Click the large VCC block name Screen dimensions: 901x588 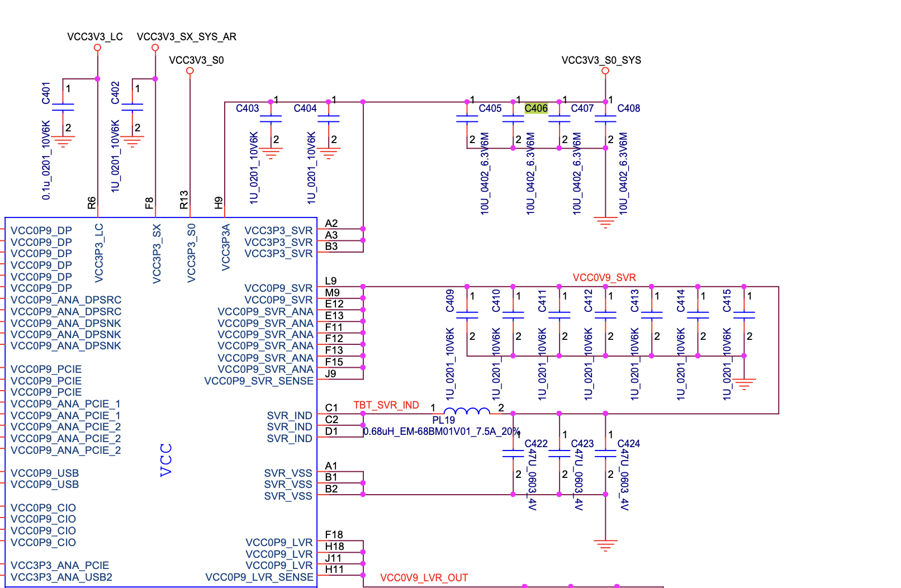point(166,460)
